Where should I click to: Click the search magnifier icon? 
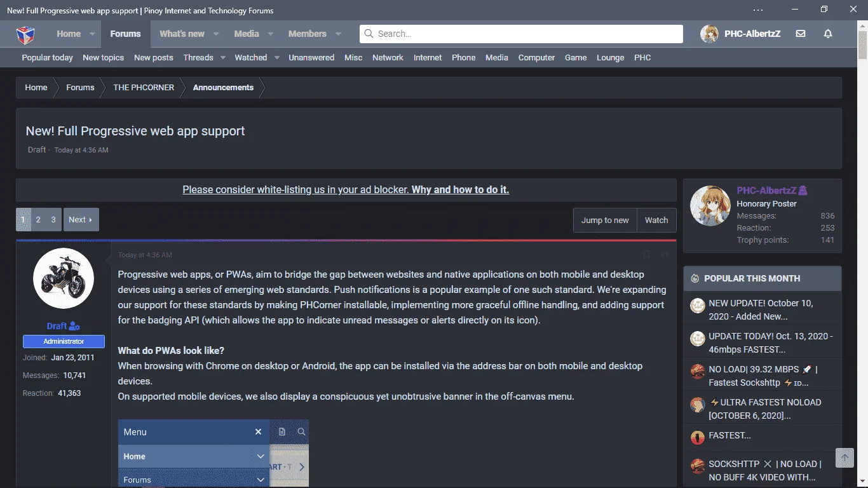tap(369, 34)
